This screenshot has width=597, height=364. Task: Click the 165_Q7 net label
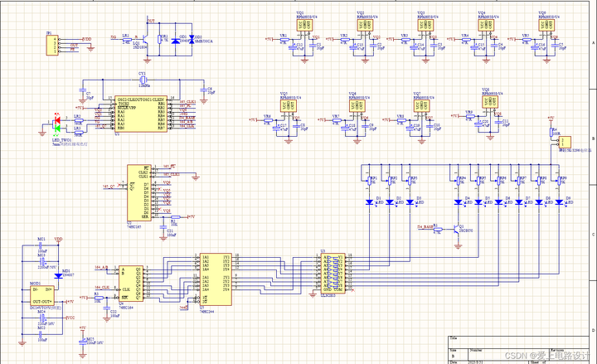tap(109, 187)
